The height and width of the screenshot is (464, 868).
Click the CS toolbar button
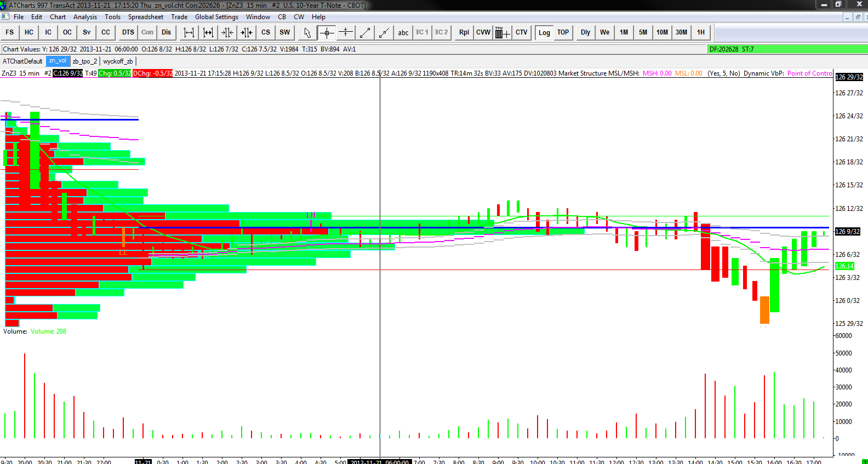(266, 32)
